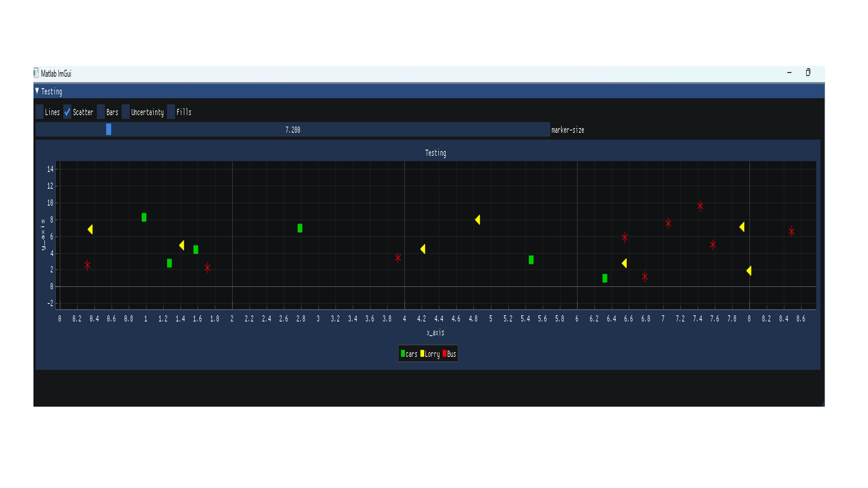The height and width of the screenshot is (488, 868).
Task: Click the Matlab ImGui icon in the title bar
Action: (x=36, y=73)
